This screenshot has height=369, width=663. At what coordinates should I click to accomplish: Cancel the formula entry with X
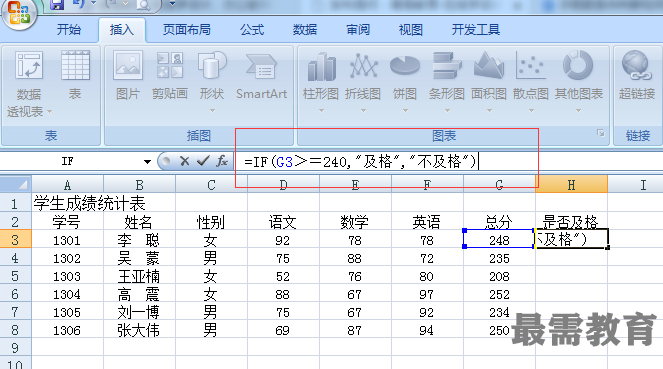pos(184,161)
